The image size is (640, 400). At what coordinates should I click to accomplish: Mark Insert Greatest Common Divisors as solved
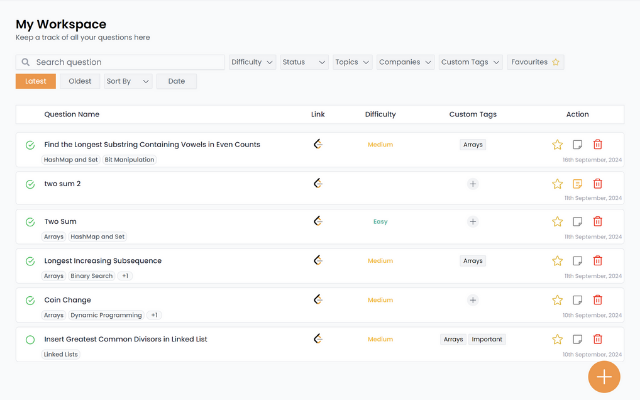(x=30, y=340)
